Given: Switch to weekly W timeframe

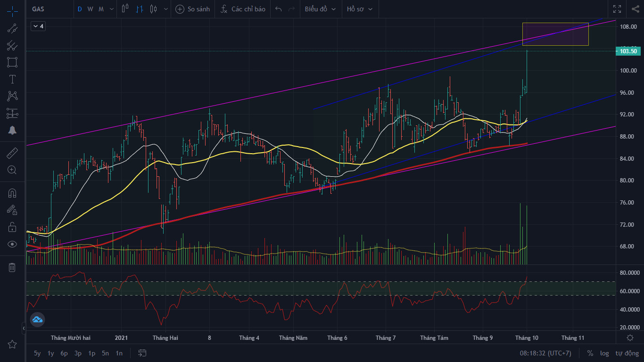Looking at the screenshot, I should click(x=90, y=9).
